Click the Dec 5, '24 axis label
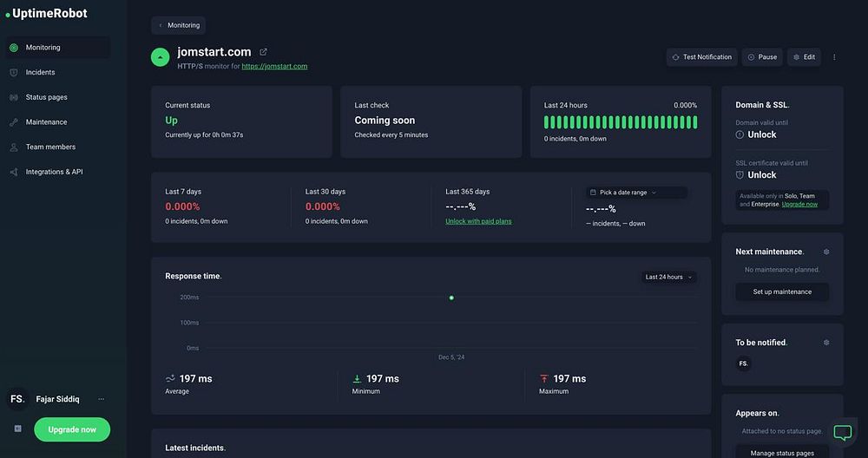 tap(451, 357)
